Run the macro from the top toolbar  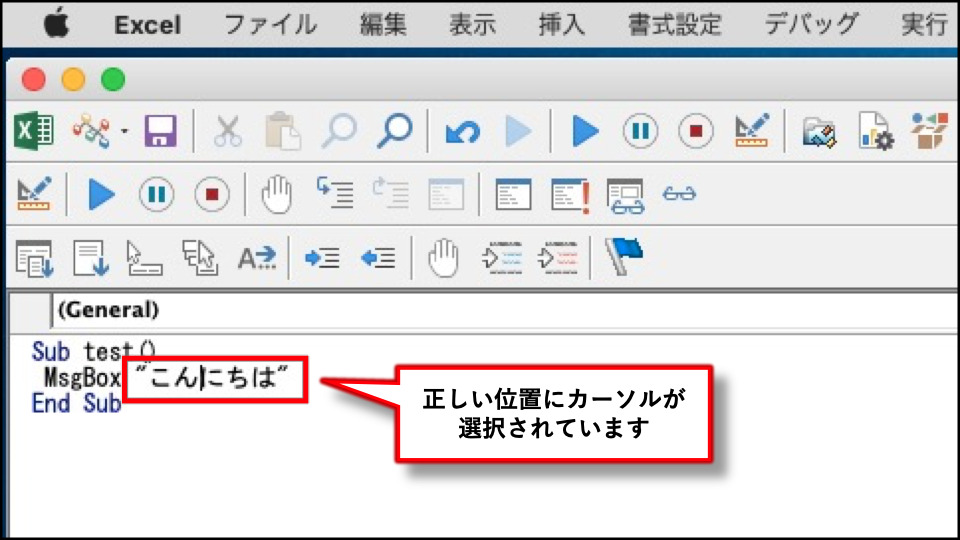[585, 131]
